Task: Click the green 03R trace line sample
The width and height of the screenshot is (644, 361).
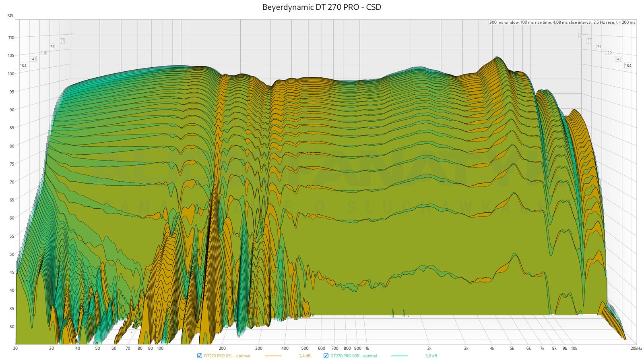Action: pyautogui.click(x=399, y=356)
